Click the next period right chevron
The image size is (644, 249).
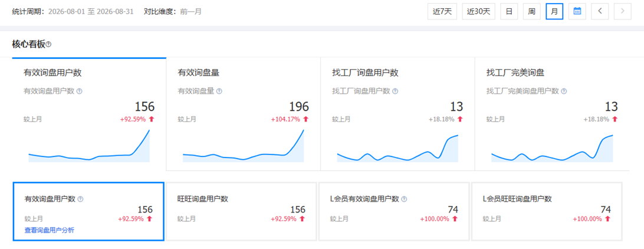(x=623, y=11)
